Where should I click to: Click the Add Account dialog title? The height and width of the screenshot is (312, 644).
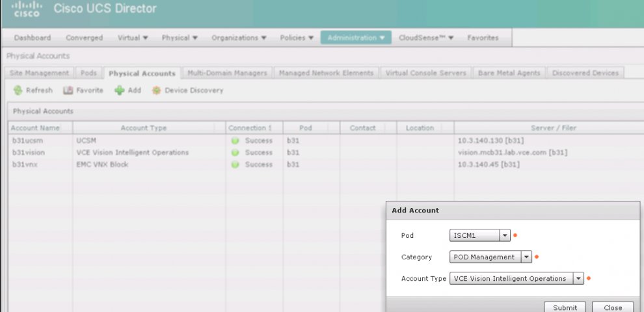coord(415,211)
